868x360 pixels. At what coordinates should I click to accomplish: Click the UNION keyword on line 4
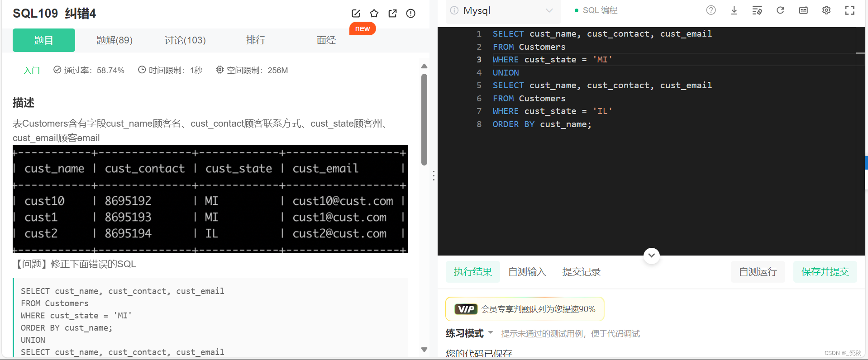506,73
